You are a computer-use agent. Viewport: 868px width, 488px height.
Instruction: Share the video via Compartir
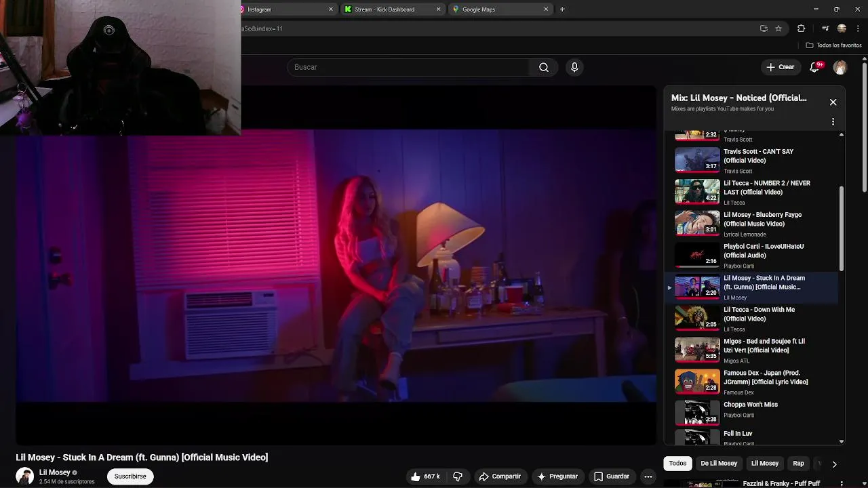coord(500,476)
